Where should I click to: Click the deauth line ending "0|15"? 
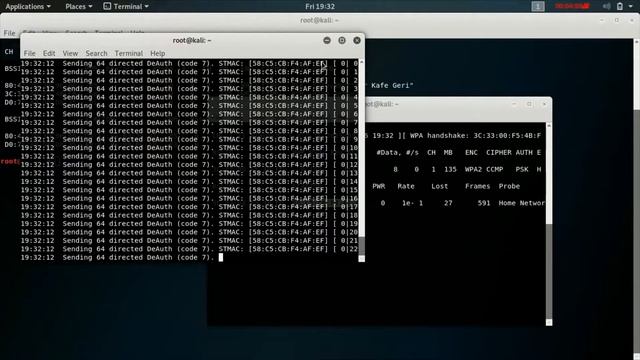tap(189, 190)
